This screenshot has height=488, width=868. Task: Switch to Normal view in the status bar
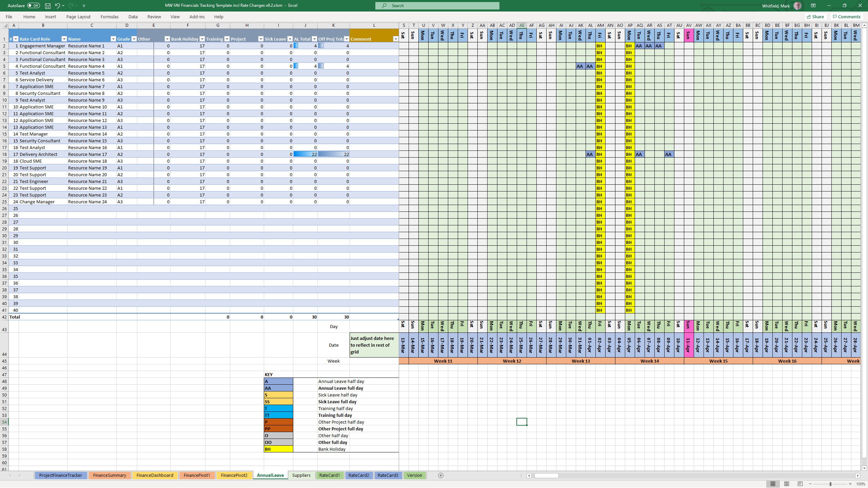(x=773, y=484)
